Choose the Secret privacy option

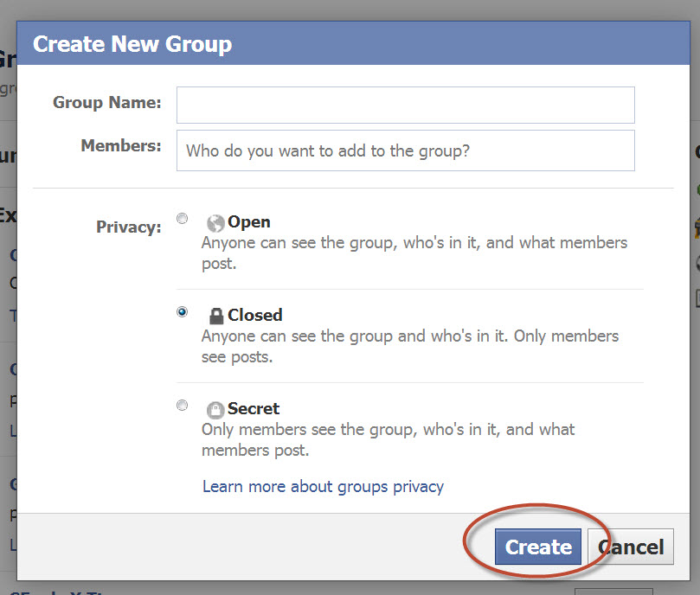[x=182, y=405]
